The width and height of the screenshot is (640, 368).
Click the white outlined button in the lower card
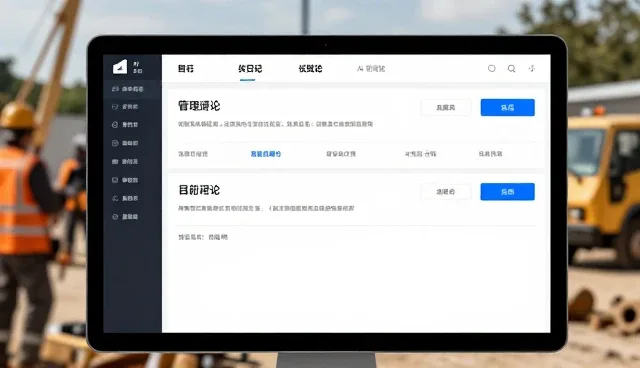point(445,192)
